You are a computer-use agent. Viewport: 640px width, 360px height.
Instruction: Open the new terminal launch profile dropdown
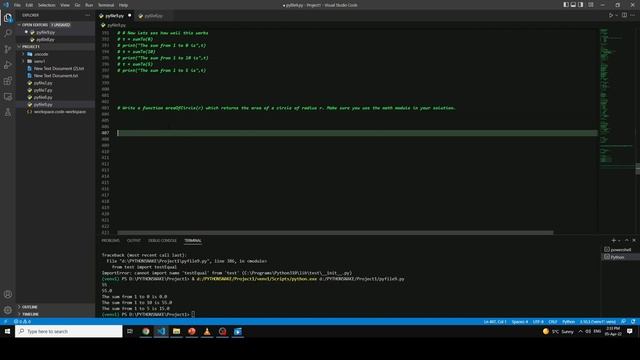point(619,240)
